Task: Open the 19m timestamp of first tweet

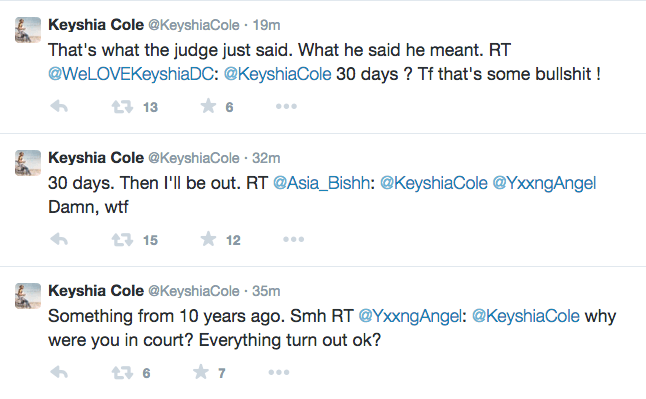Action: click(266, 25)
